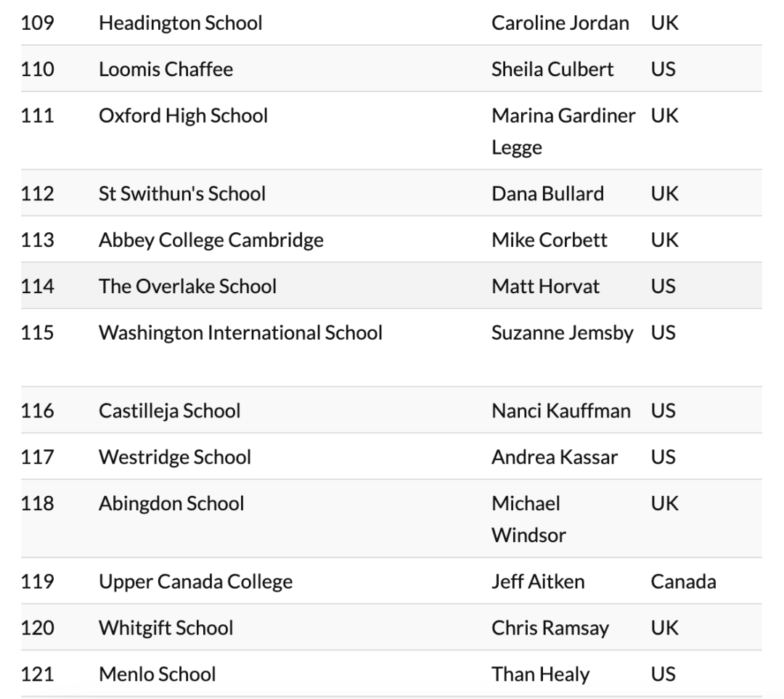The height and width of the screenshot is (699, 784).
Task: Click Oxford High School text
Action: pos(184,115)
